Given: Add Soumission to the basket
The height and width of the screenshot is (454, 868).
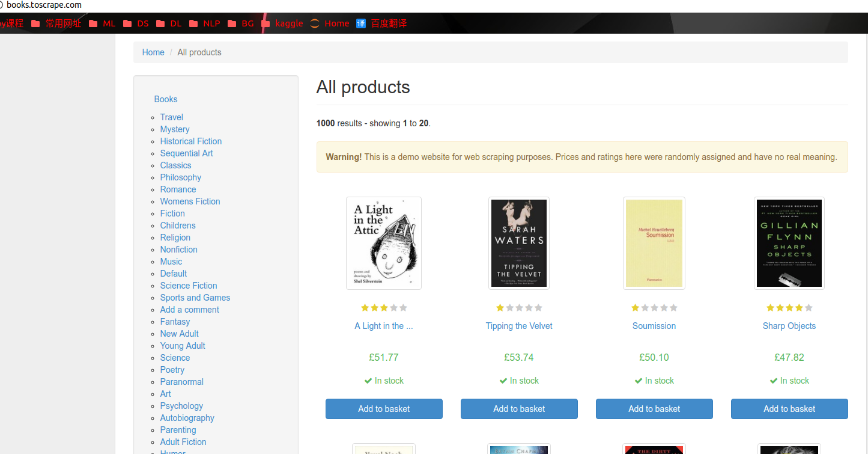Looking at the screenshot, I should (654, 409).
